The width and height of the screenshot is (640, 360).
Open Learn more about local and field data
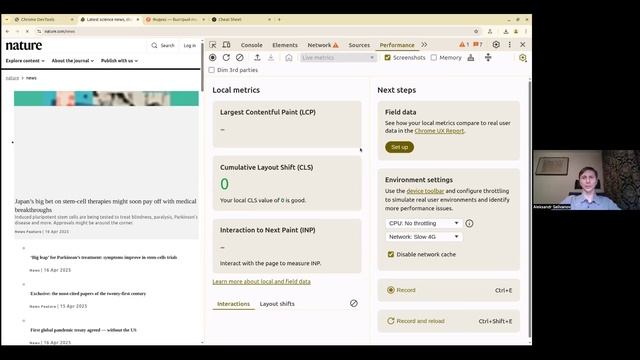point(261,282)
